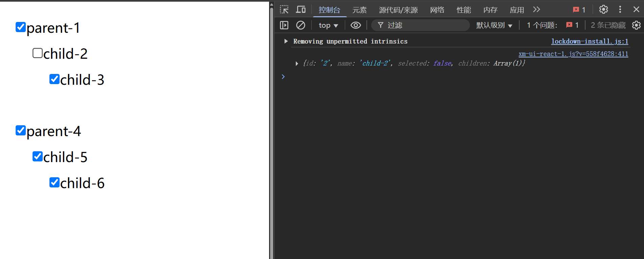Open the xm-ui-react-1.js source link

click(x=573, y=54)
